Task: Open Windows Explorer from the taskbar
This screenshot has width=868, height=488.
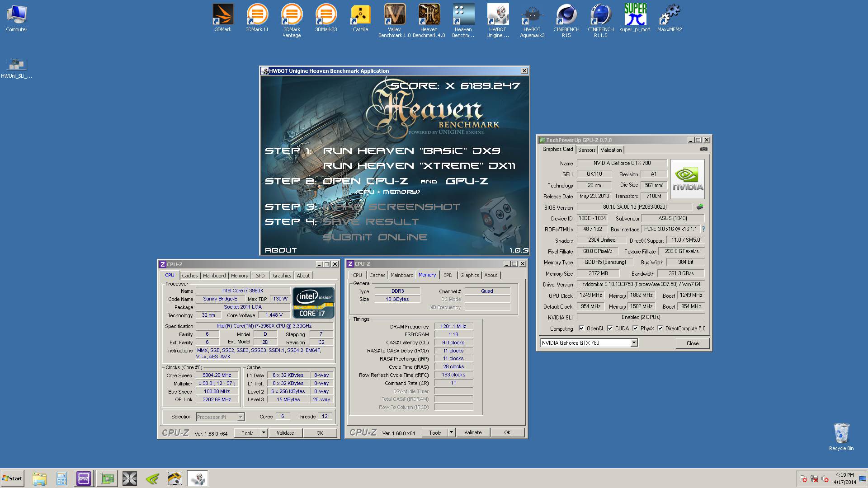Action: click(x=39, y=479)
